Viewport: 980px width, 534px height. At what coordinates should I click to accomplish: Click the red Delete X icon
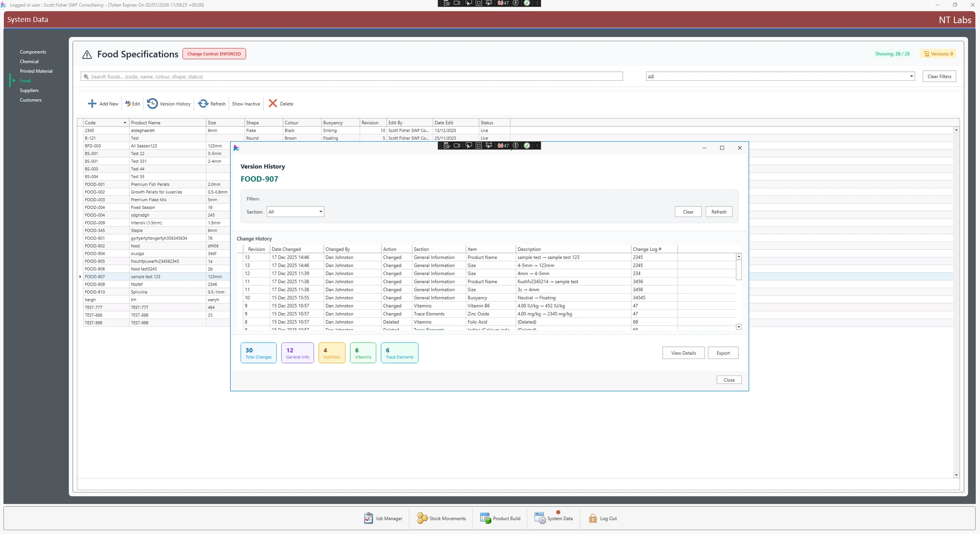[273, 103]
